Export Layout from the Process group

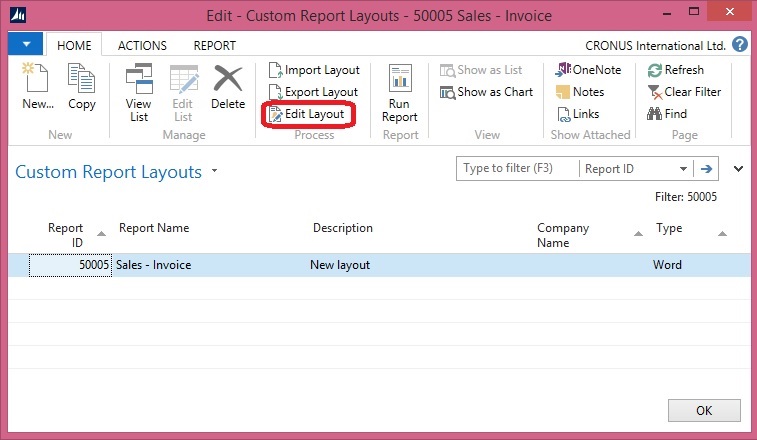(313, 92)
